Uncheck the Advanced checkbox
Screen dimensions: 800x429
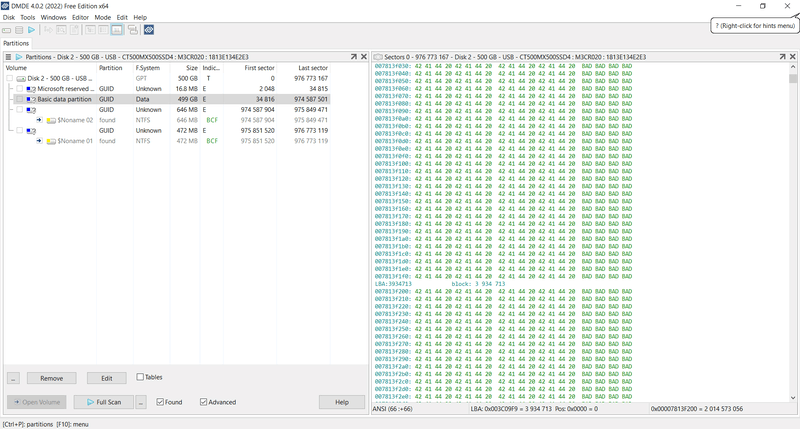tap(204, 402)
